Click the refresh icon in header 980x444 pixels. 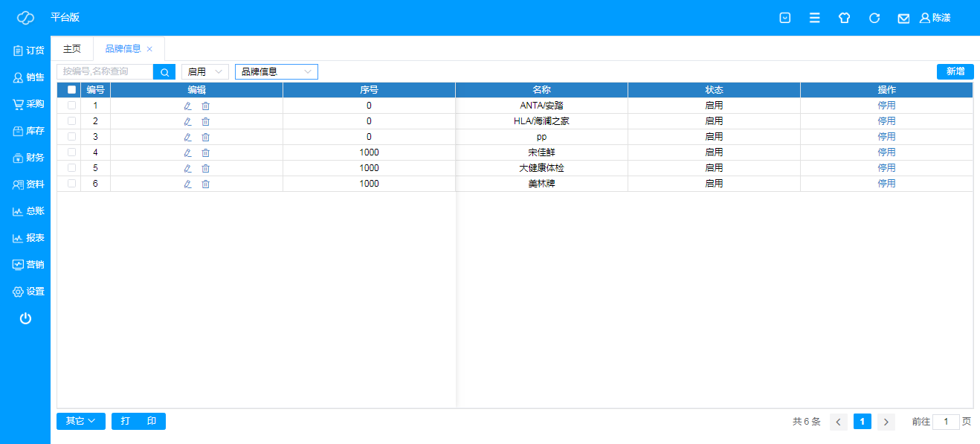(874, 18)
